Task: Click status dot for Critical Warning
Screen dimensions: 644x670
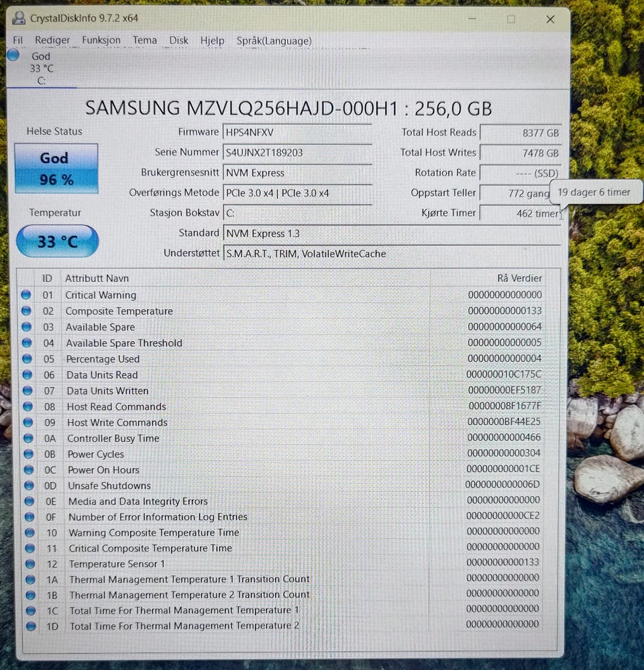Action: pos(25,295)
